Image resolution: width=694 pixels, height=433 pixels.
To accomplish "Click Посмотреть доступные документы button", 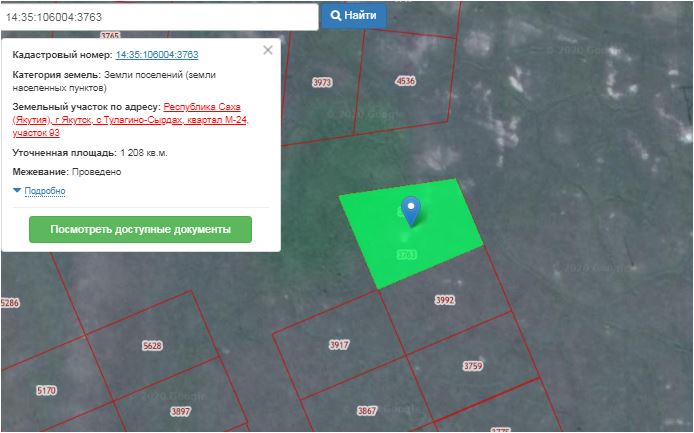I will [x=140, y=229].
